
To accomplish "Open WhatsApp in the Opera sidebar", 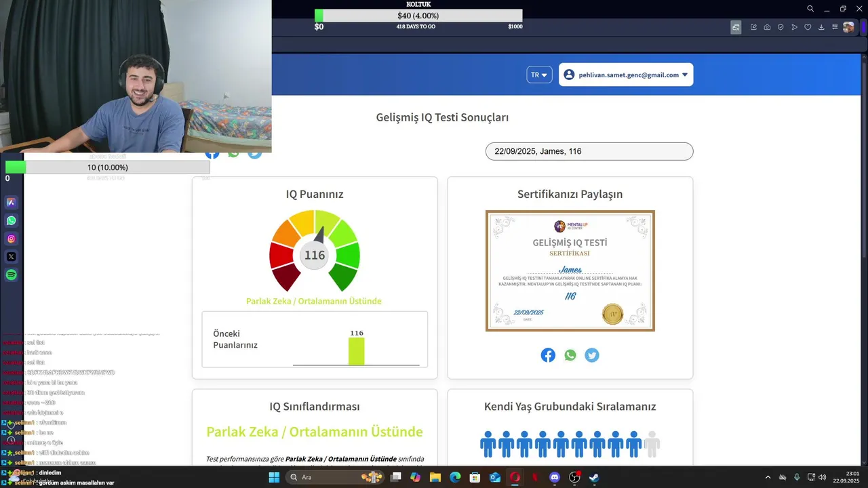I will pos(11,220).
